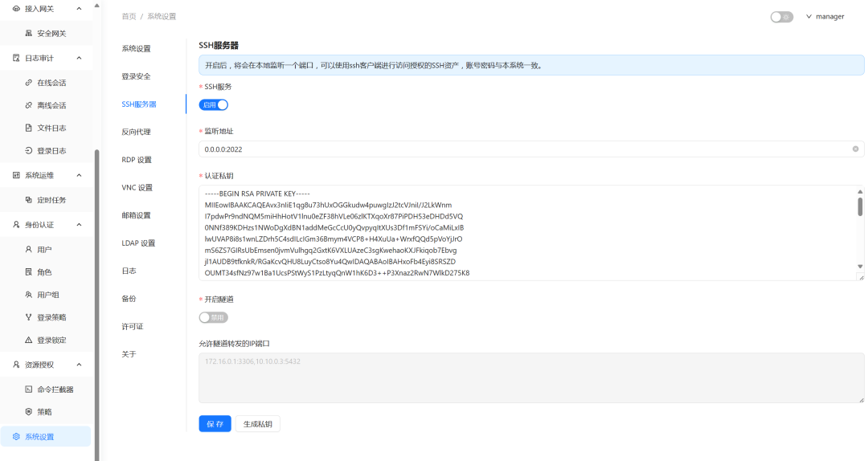Collapse the 接入网关 menu chevron
The height and width of the screenshot is (461, 868).
click(79, 9)
